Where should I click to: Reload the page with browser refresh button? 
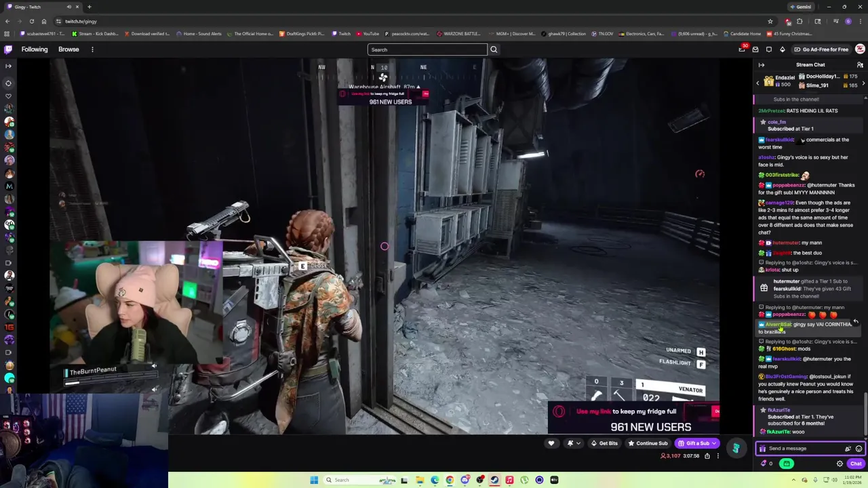31,21
